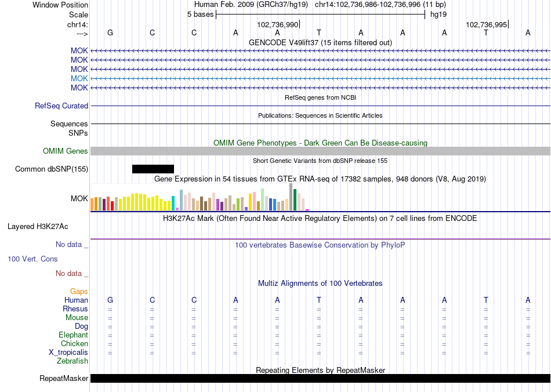Screen dimensions: 551x392
Task: Click the red 'No data' label
Action: 72,273
